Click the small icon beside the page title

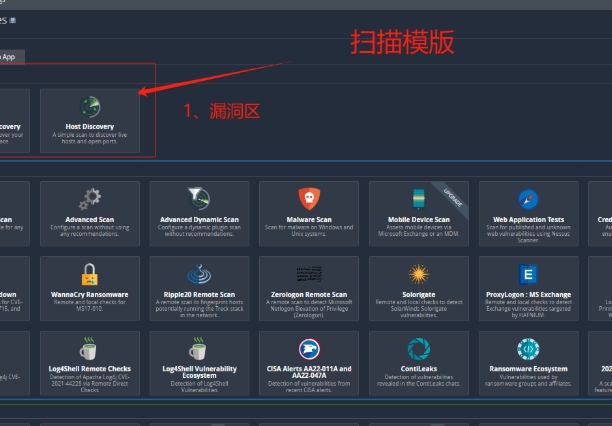click(10, 19)
